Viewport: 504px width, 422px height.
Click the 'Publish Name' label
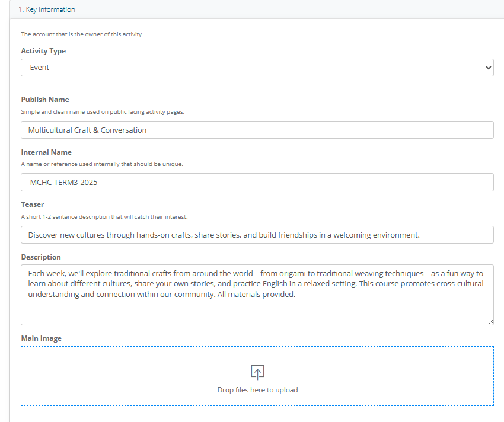45,100
